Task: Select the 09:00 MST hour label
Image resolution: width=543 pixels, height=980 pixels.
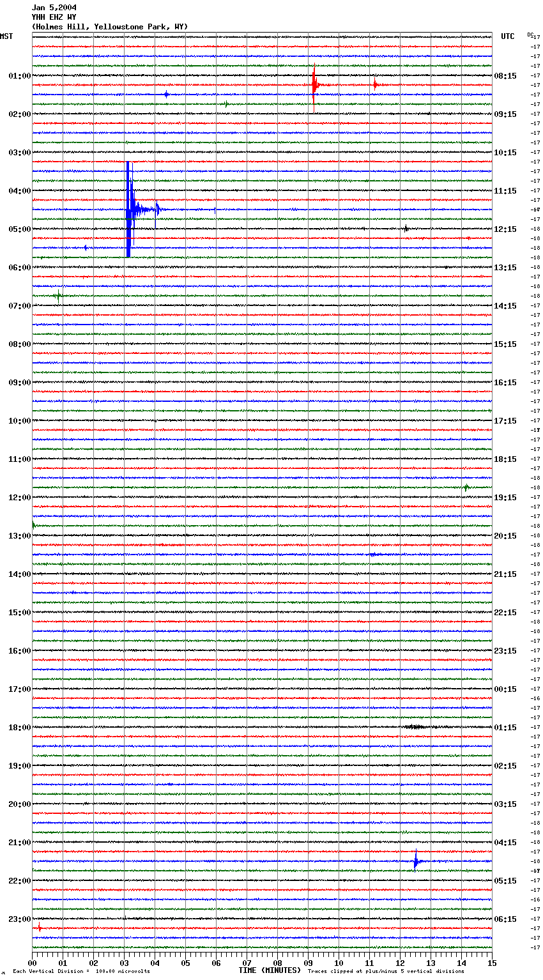Action: pyautogui.click(x=20, y=383)
